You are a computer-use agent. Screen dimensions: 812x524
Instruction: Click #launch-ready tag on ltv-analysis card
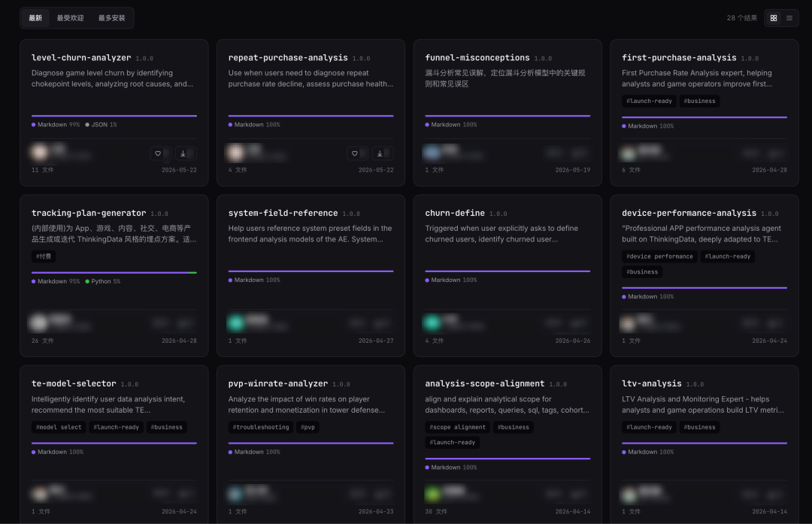(649, 427)
